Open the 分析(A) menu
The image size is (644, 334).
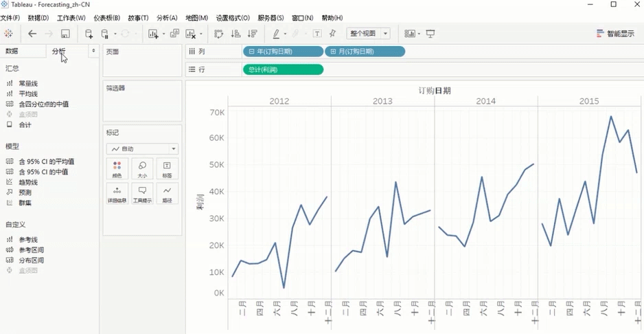[x=167, y=18]
